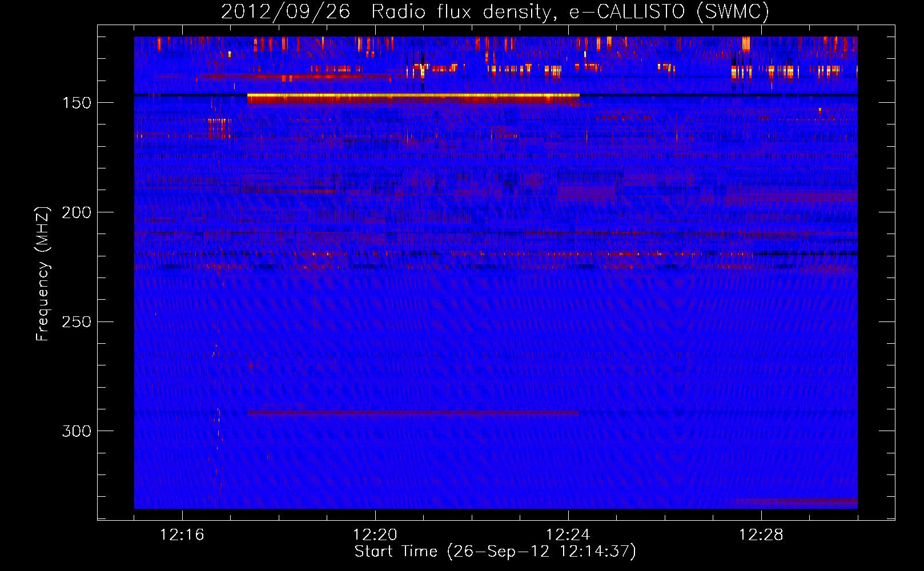
Task: Click the 12:16 time tick label
Action: click(182, 535)
